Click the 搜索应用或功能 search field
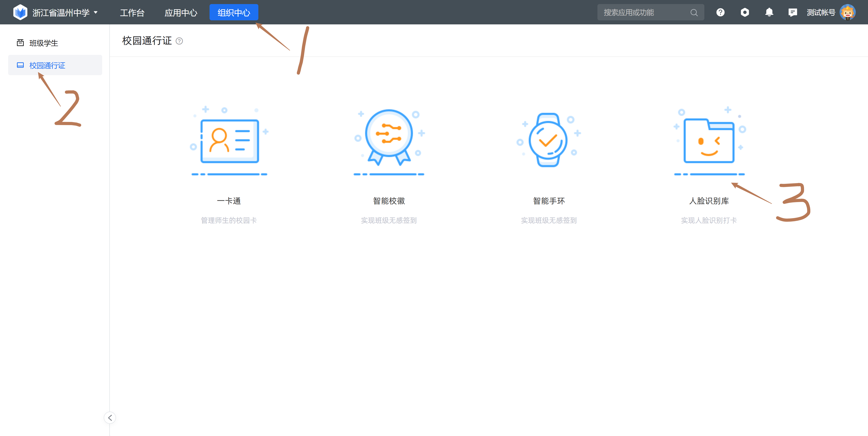 640,12
